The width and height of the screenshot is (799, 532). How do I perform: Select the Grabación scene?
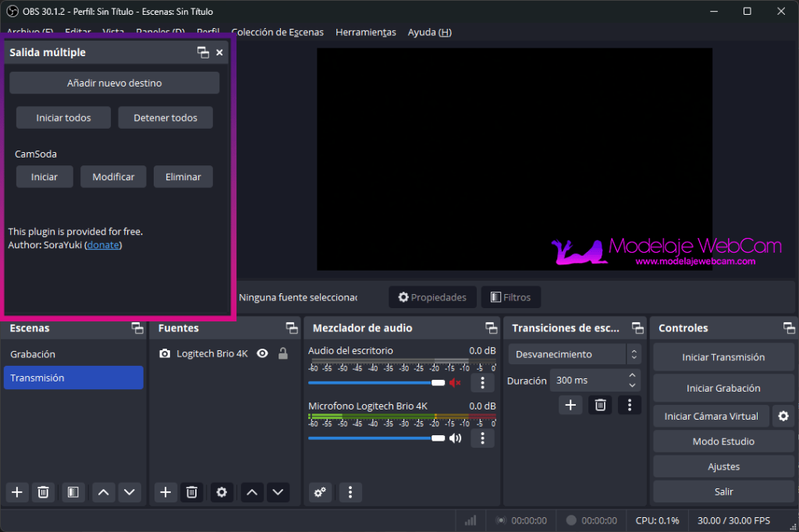pyautogui.click(x=33, y=354)
